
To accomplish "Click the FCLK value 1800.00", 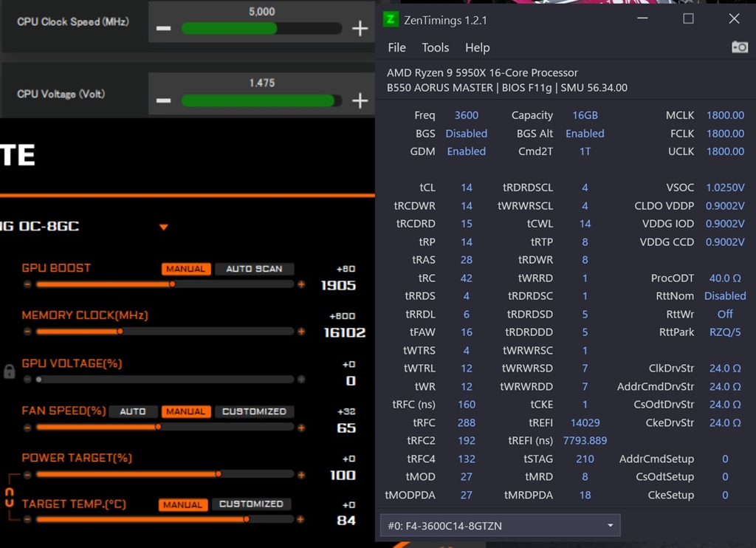I will (725, 134).
